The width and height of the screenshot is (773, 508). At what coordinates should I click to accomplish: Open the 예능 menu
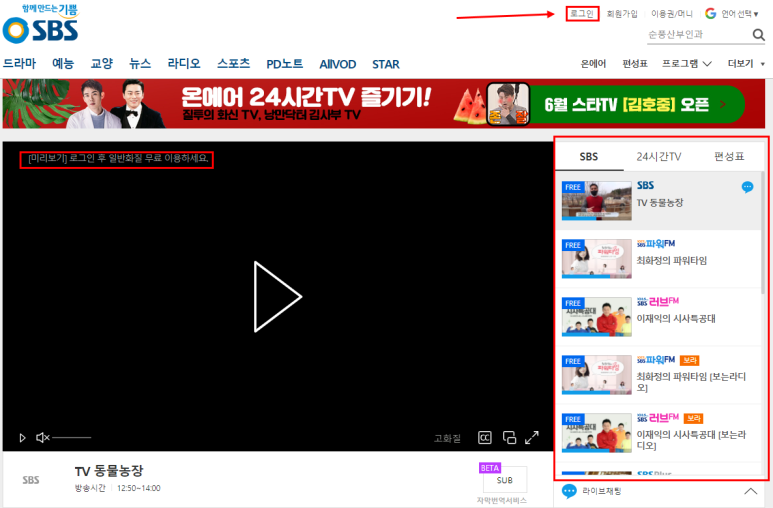coord(63,64)
